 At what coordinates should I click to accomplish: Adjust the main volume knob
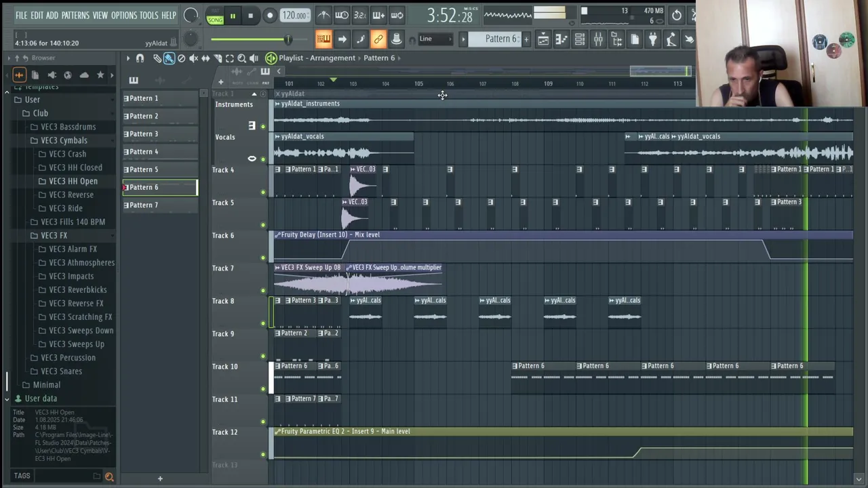(x=191, y=16)
